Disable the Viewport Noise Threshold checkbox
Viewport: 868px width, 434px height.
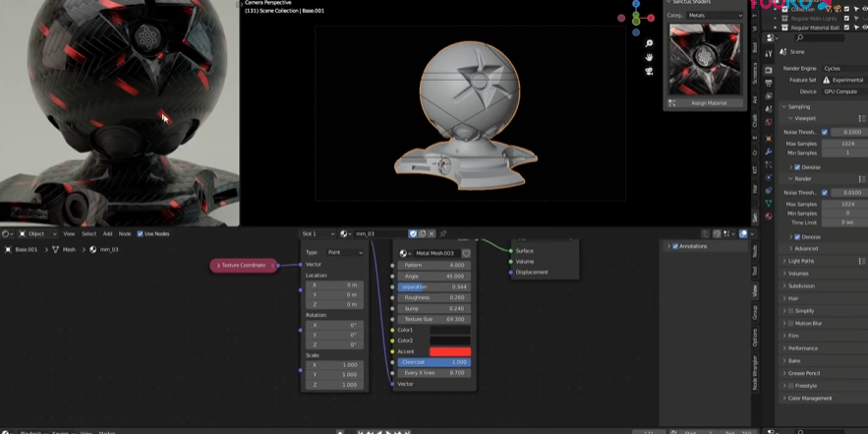[x=824, y=132]
